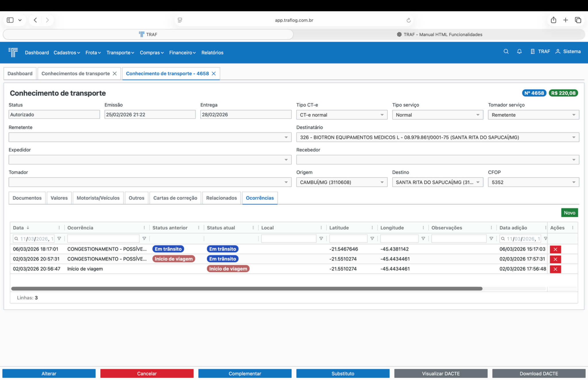Click the search magnifier icon in header
Image resolution: width=588 pixels, height=380 pixels.
point(506,51)
